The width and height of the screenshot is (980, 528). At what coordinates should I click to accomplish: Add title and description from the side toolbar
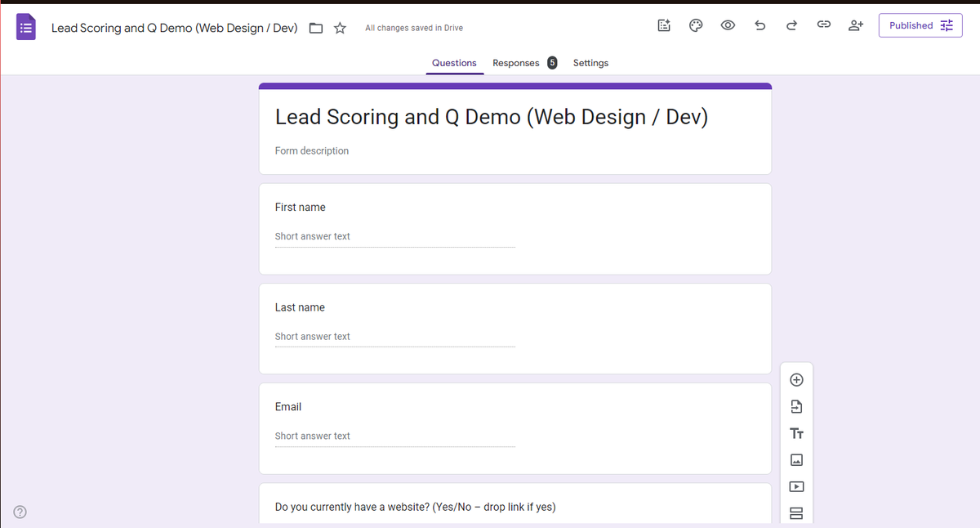tap(797, 433)
